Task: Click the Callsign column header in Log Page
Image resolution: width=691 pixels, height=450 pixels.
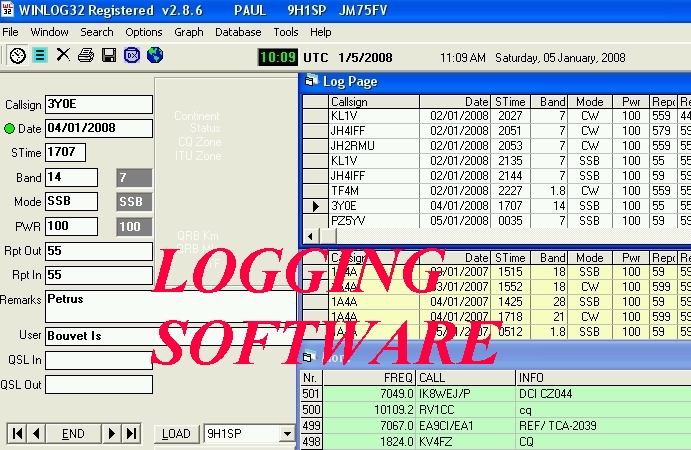Action: point(374,102)
